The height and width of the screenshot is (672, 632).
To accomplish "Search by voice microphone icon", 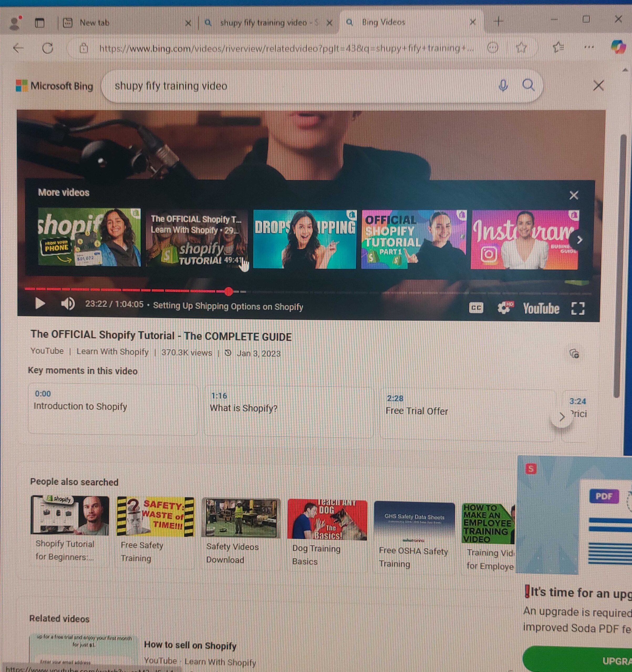I will coord(503,86).
